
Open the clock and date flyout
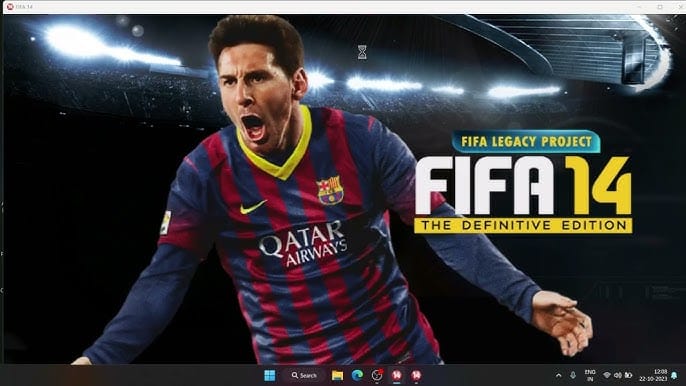[654, 375]
